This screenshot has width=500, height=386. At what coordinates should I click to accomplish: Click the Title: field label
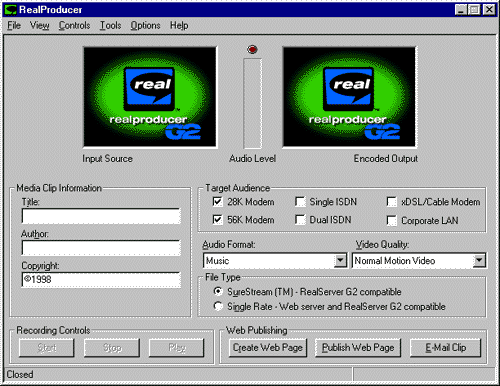coord(31,202)
